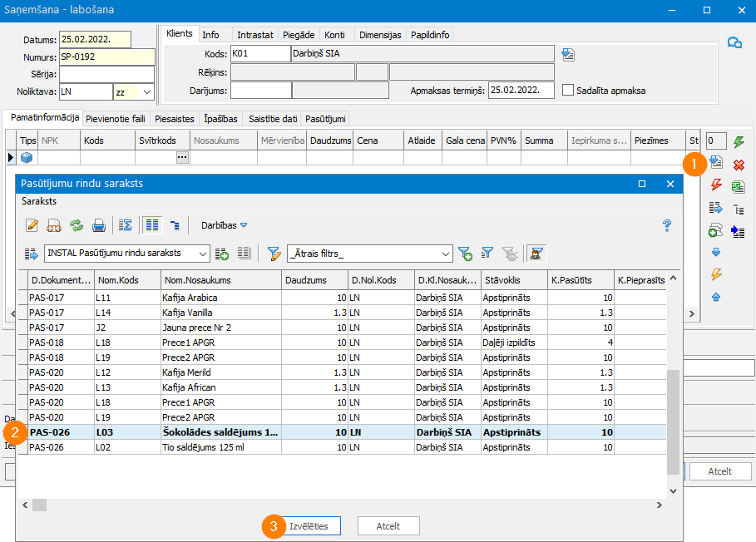Click the Atcelt button in order list dialog
Viewport: 756px width, 542px height.
pyautogui.click(x=388, y=526)
